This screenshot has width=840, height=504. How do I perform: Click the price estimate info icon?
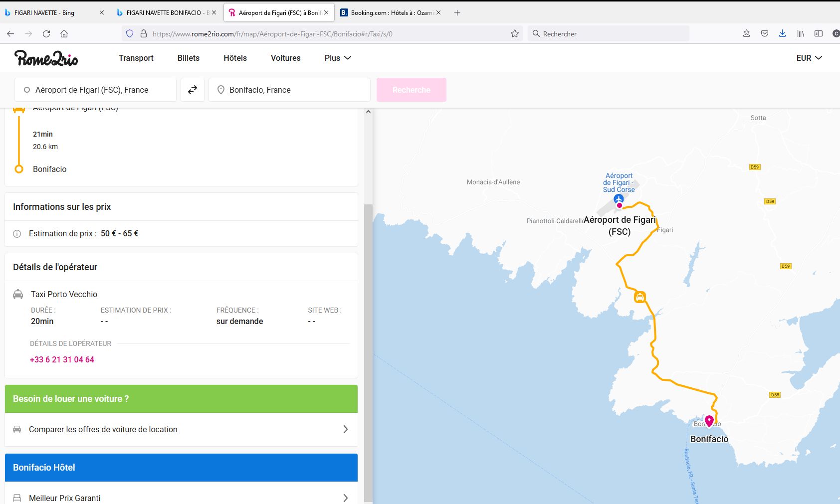click(x=17, y=234)
